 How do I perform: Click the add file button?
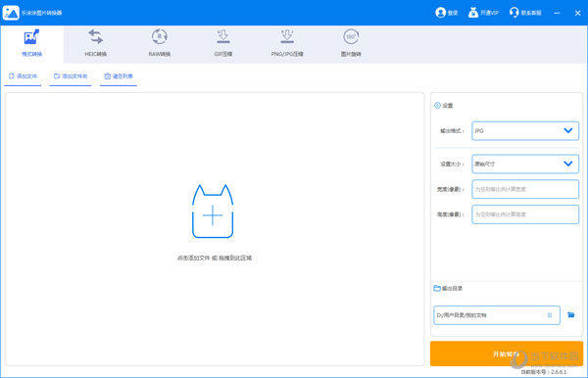click(x=23, y=76)
